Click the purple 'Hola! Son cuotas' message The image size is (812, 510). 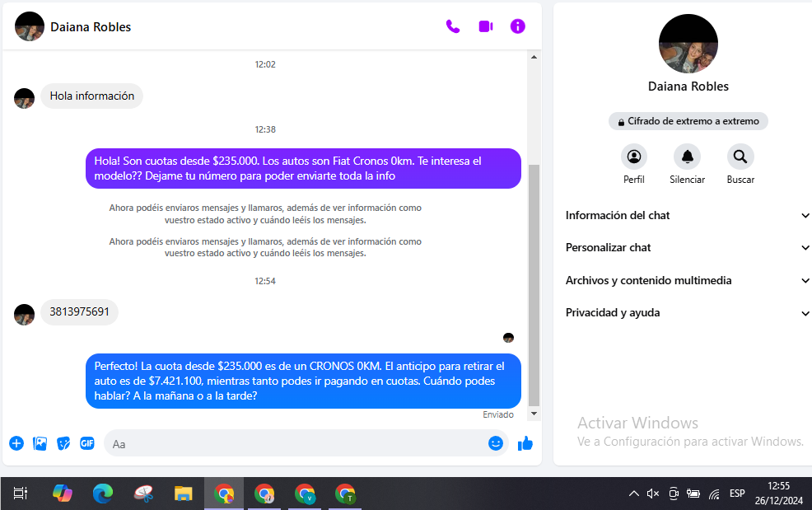(x=303, y=168)
